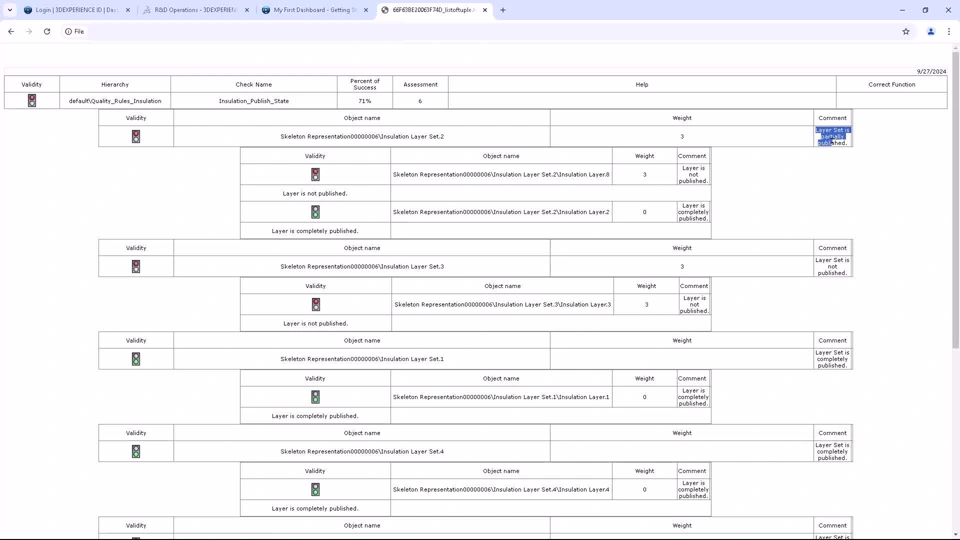This screenshot has width=960, height=540.
Task: Switch to My First Dashboard tab
Action: coord(315,10)
